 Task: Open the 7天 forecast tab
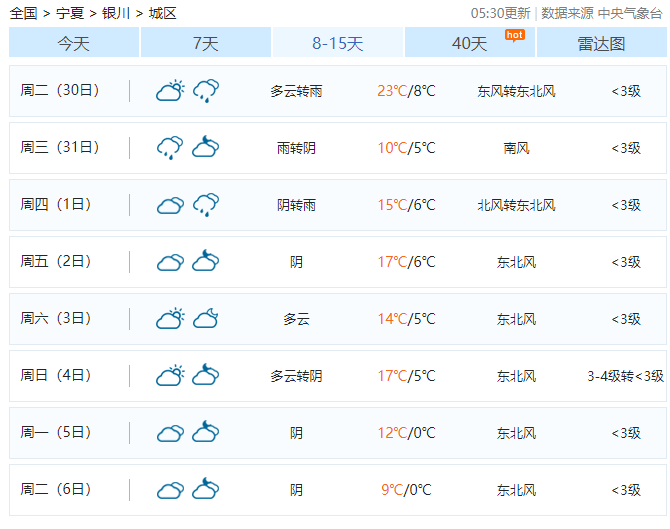point(205,43)
